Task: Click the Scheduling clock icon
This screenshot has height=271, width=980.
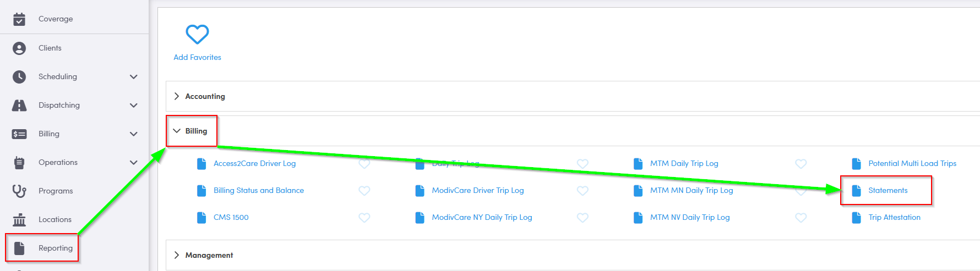Action: [19, 77]
